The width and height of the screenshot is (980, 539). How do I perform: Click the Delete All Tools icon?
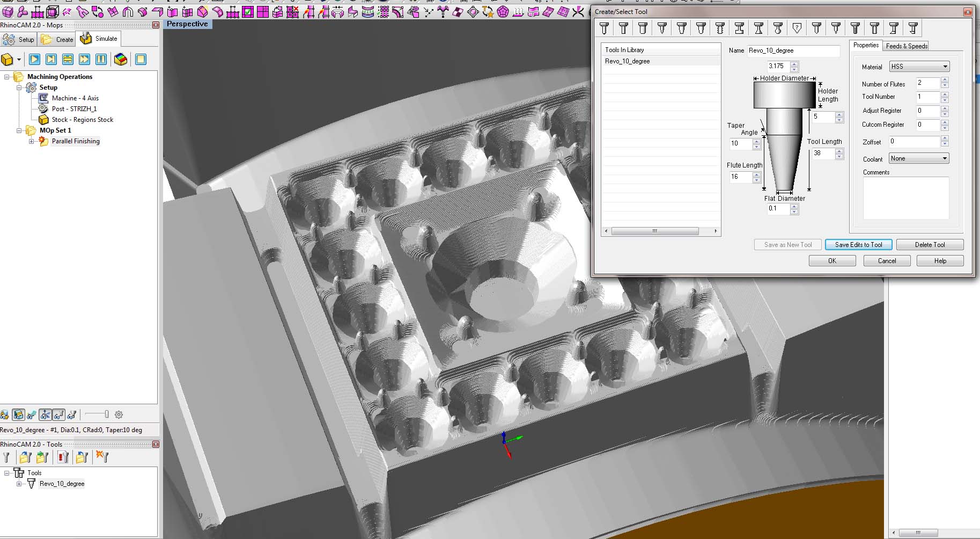(x=102, y=457)
